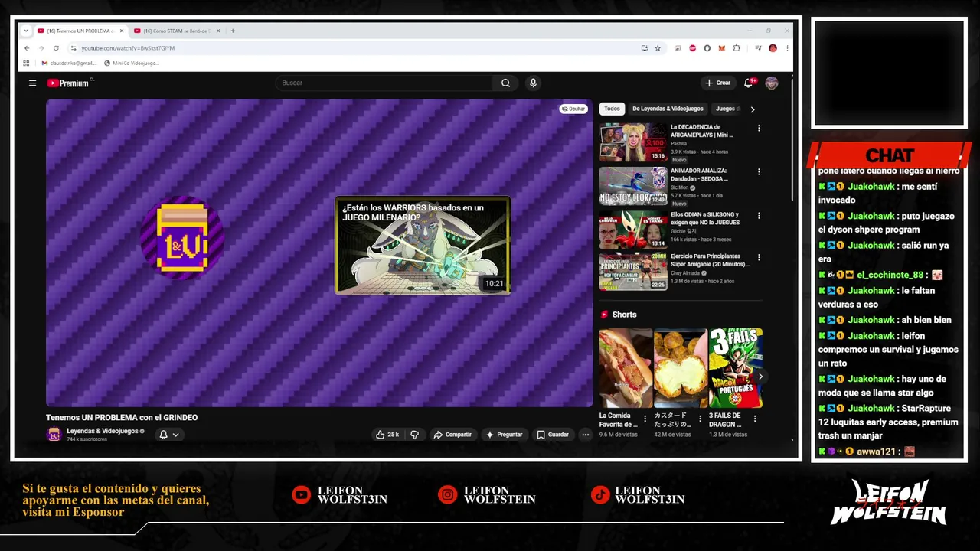Open the Gmail bookmark
Viewport: 980px width, 551px height.
pyautogui.click(x=69, y=63)
